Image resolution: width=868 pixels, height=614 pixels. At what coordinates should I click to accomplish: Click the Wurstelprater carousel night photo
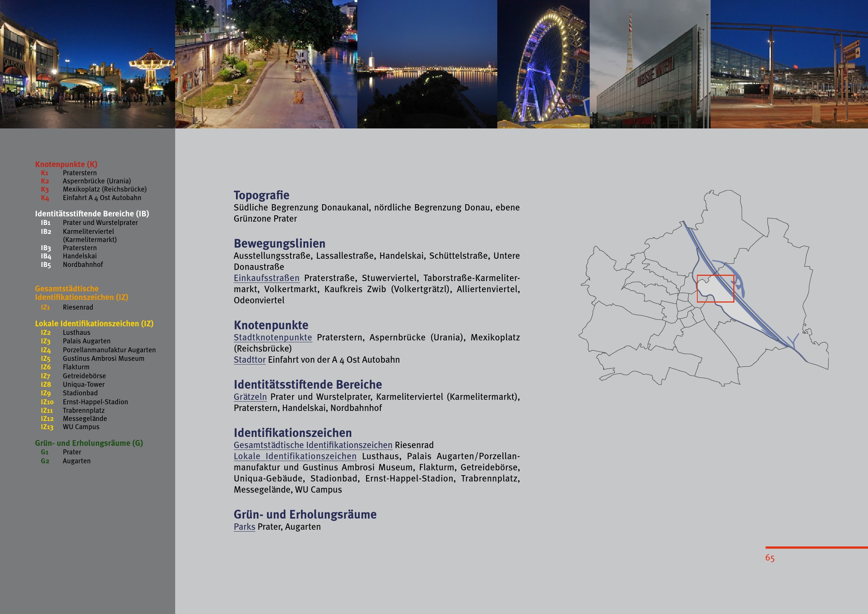pos(87,64)
